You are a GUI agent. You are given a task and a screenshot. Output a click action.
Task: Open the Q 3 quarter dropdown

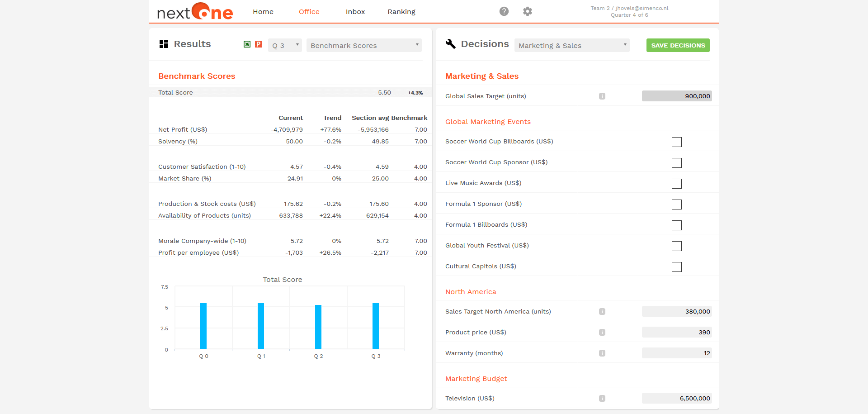point(285,45)
